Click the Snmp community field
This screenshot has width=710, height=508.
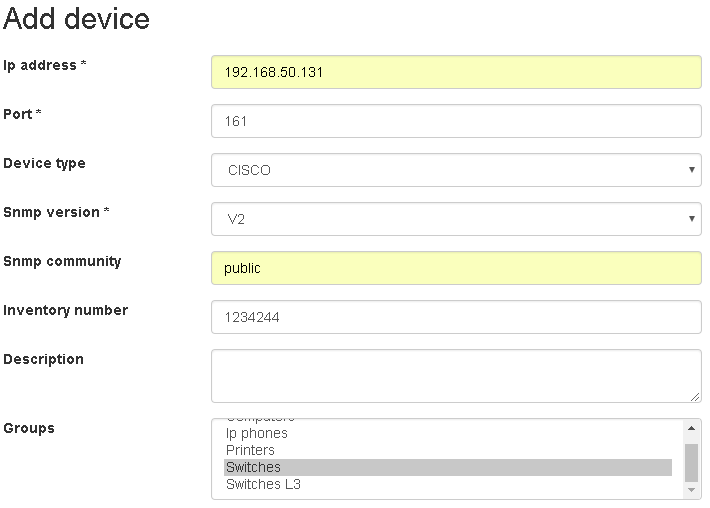[x=456, y=268]
